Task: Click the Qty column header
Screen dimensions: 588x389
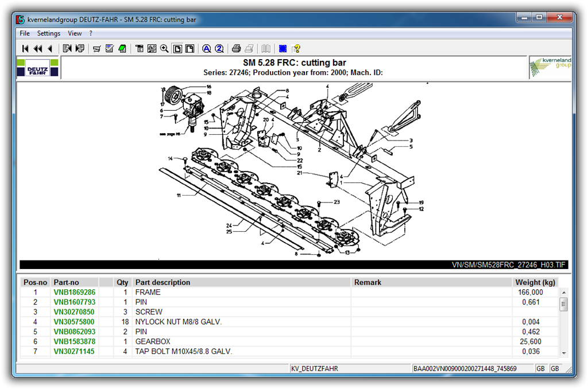Action: point(122,282)
